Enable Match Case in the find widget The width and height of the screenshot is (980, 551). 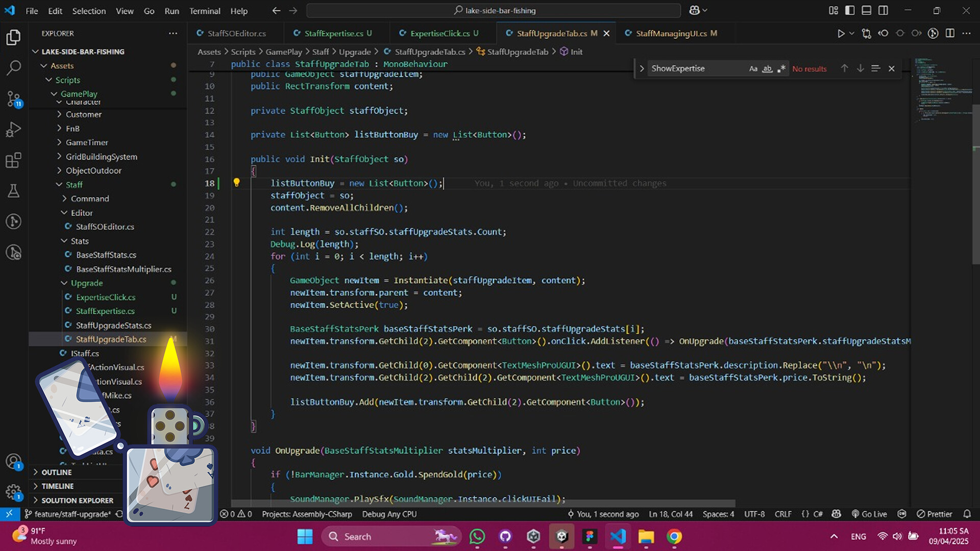(753, 68)
